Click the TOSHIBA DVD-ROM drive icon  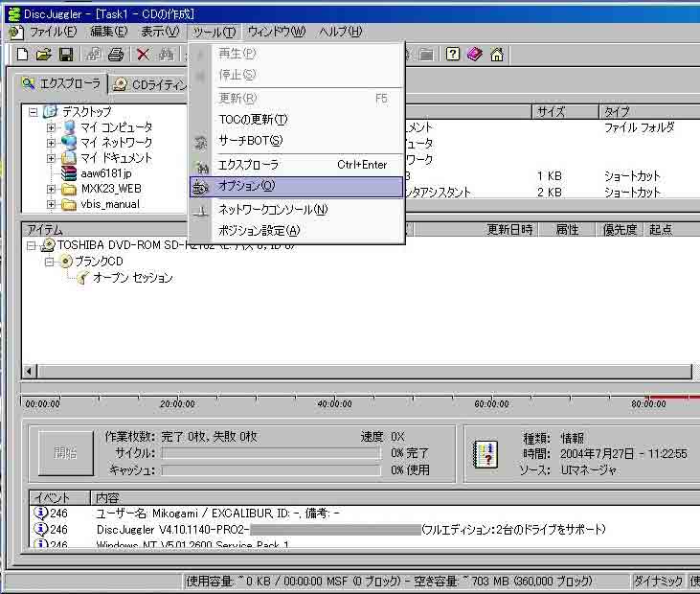pos(48,245)
